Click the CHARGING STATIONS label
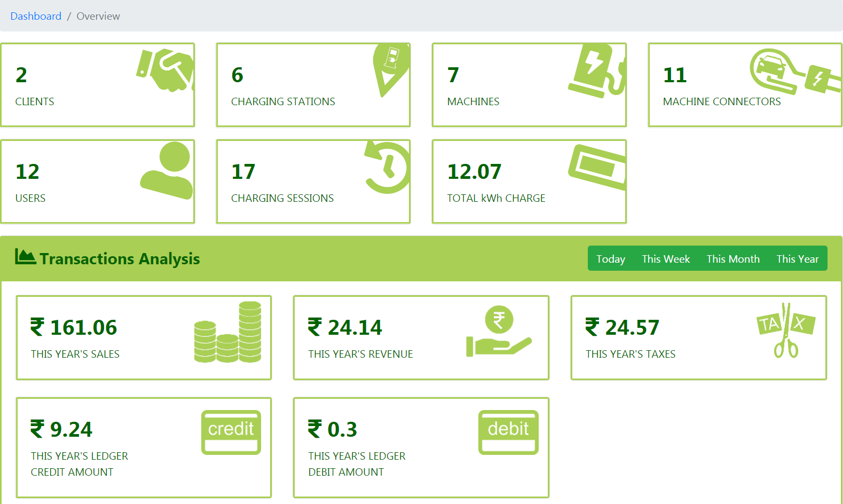 click(x=283, y=101)
